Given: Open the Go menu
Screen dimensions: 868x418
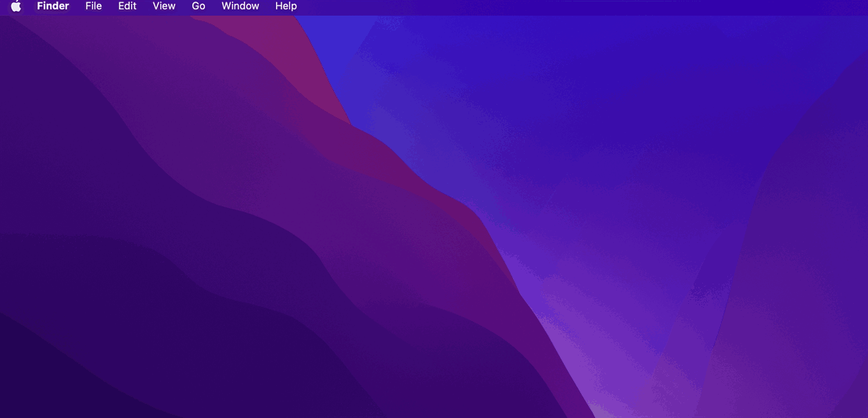Looking at the screenshot, I should [199, 6].
